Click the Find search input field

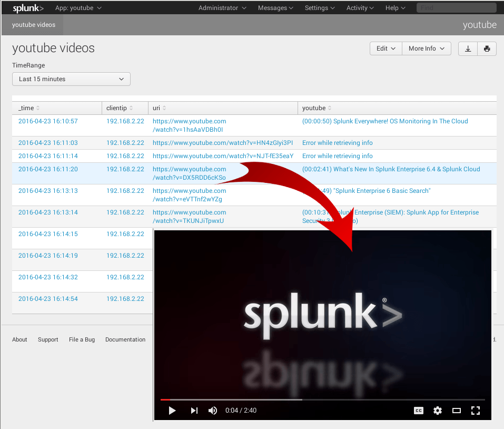pyautogui.click(x=456, y=8)
